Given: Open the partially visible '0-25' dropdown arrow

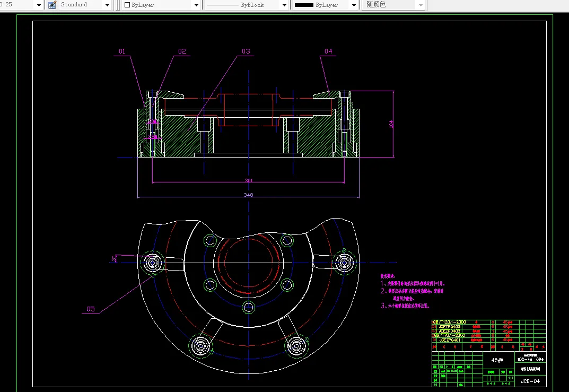Looking at the screenshot, I should coord(39,5).
